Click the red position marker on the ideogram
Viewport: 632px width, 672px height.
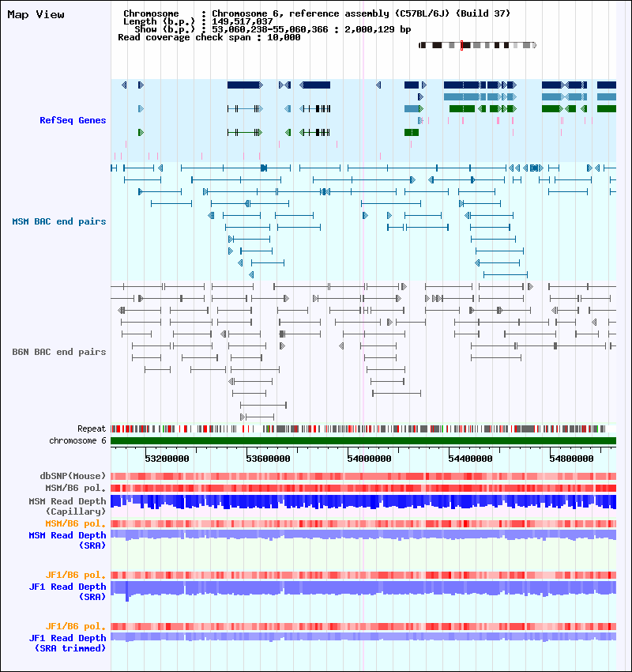click(x=461, y=45)
